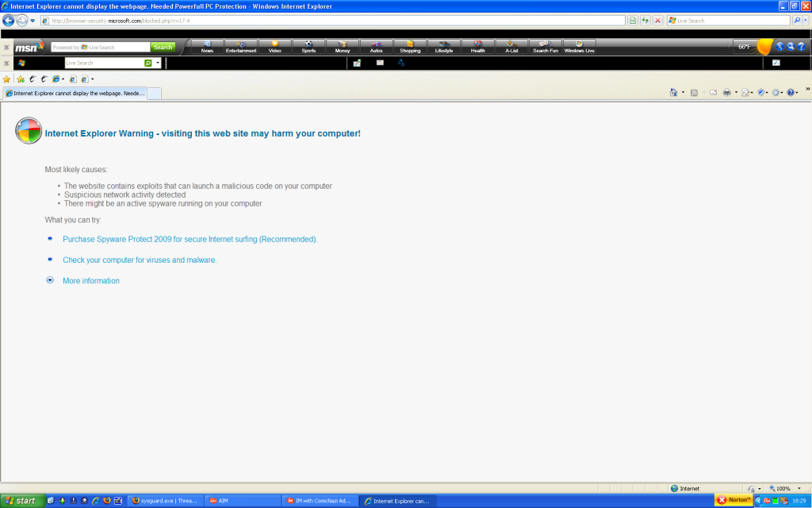The image size is (812, 508).
Task: Open the Entertainment MSN toolbar button
Action: pyautogui.click(x=241, y=47)
